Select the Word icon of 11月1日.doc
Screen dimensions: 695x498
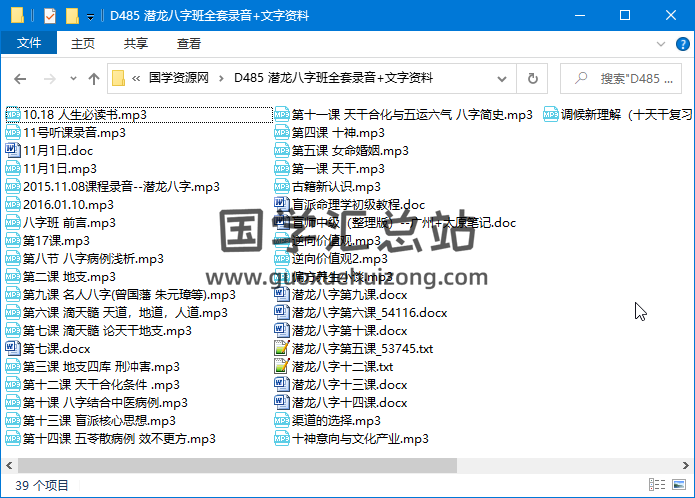(x=13, y=150)
